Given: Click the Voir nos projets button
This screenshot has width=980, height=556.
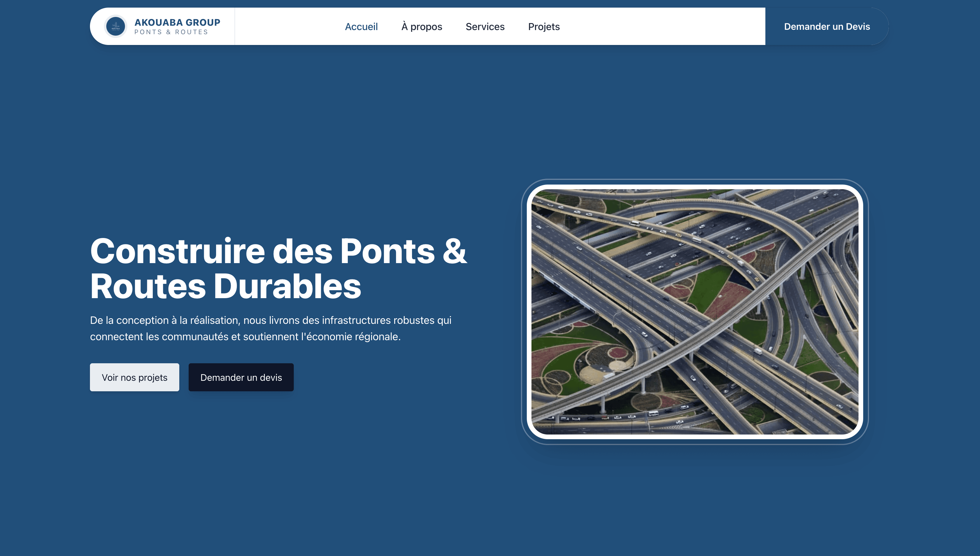Looking at the screenshot, I should pos(134,377).
